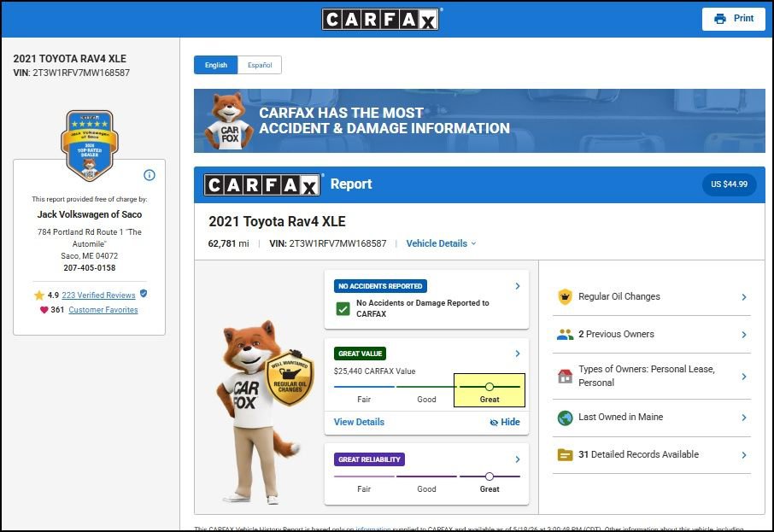The image size is (774, 532).
Task: Click the printer icon in Print button
Action: [720, 19]
